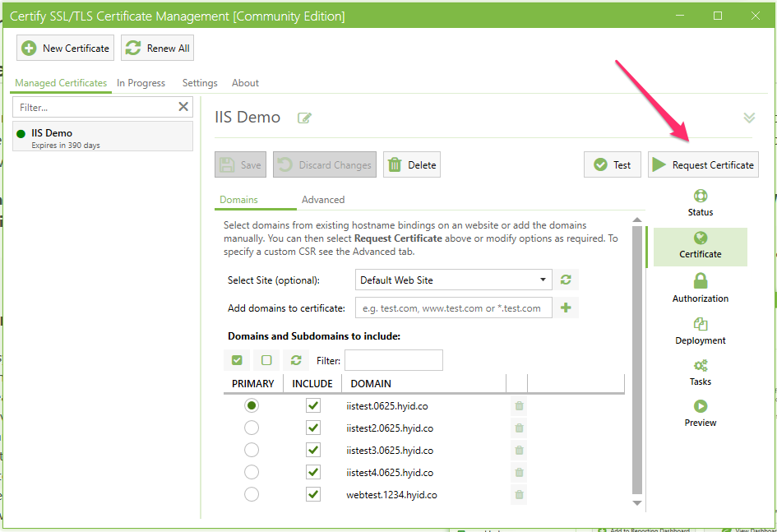Click the domains panel vertical scrollbar thumb
This screenshot has height=532, width=777.
tap(637, 360)
